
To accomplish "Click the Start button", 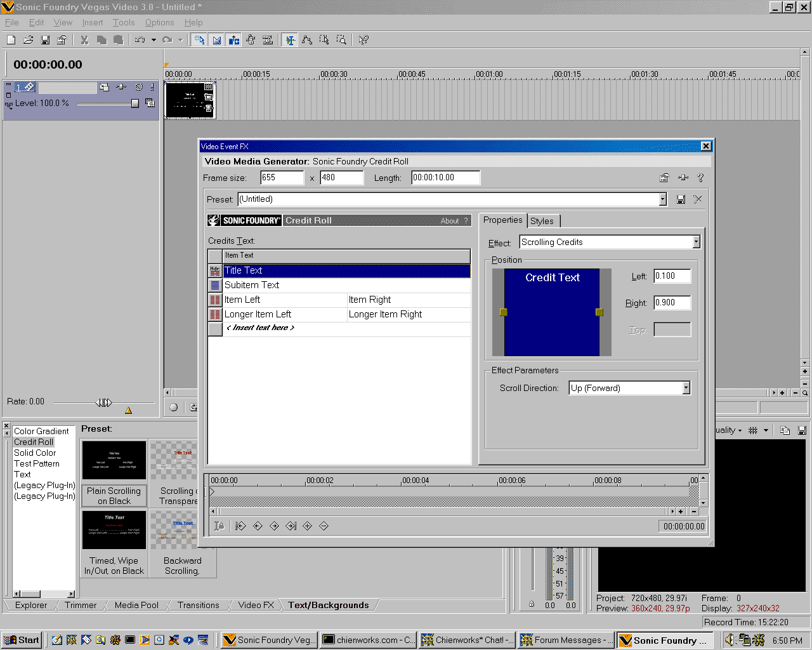I will click(x=22, y=640).
